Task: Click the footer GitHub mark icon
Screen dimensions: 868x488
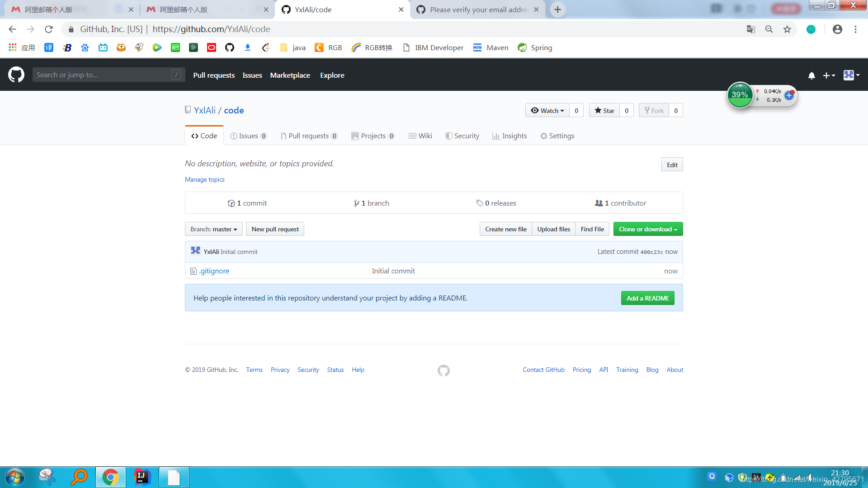Action: (443, 371)
